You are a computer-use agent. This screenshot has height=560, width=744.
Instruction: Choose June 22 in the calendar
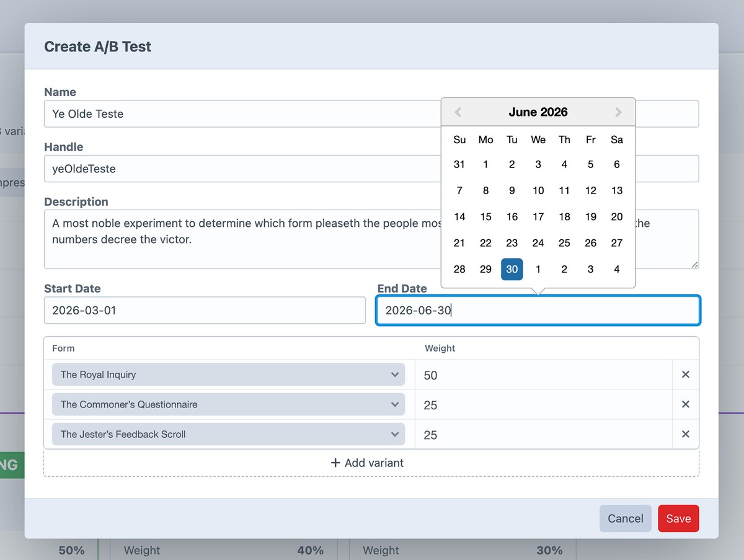click(485, 243)
